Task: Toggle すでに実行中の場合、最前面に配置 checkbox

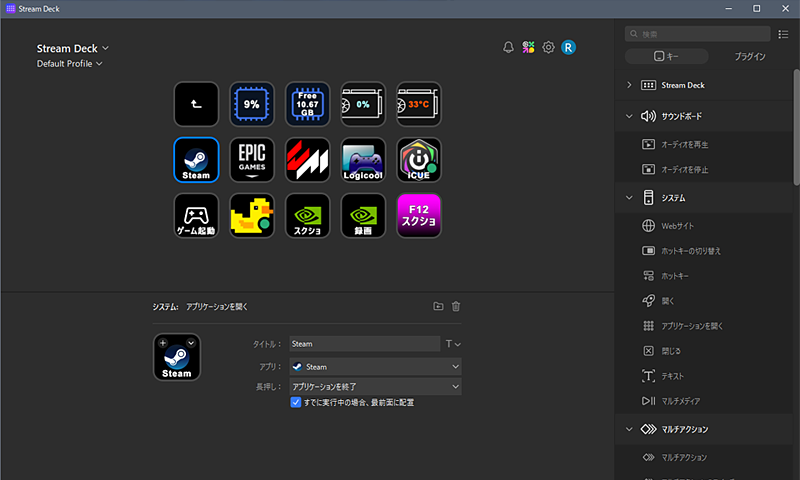Action: pyautogui.click(x=296, y=402)
